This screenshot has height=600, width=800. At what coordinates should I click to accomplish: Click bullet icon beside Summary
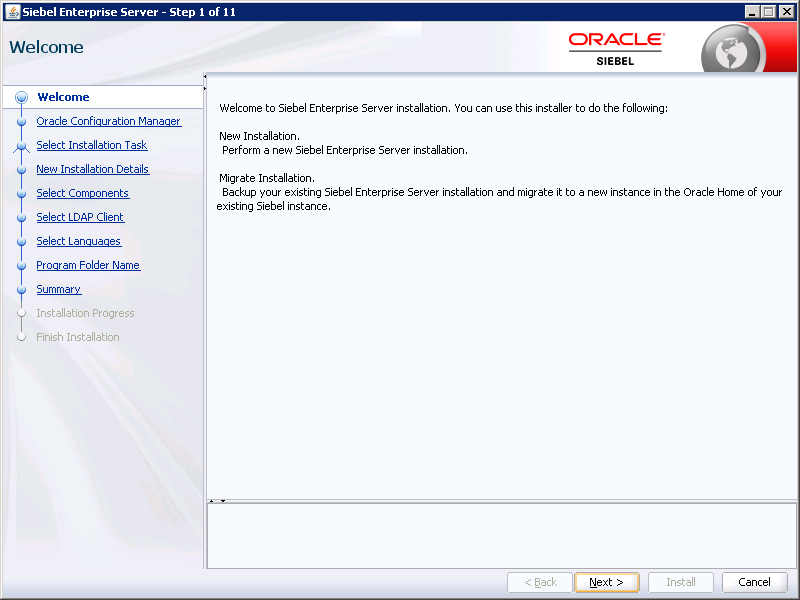click(21, 289)
